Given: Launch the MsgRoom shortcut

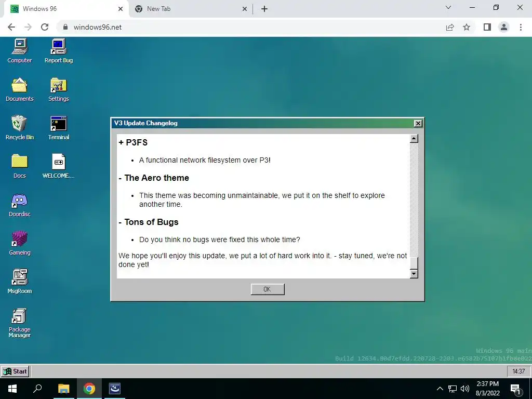Looking at the screenshot, I should 19,282.
